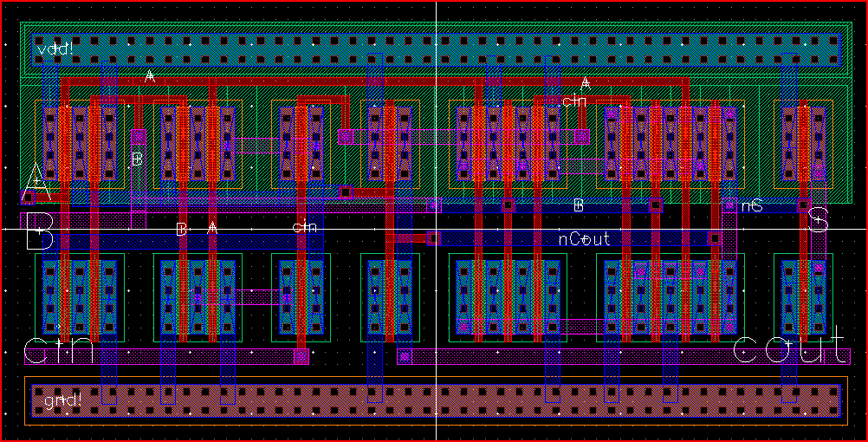Click the large "S" output pin label
Viewport: 868px width, 442px height.
[x=819, y=219]
